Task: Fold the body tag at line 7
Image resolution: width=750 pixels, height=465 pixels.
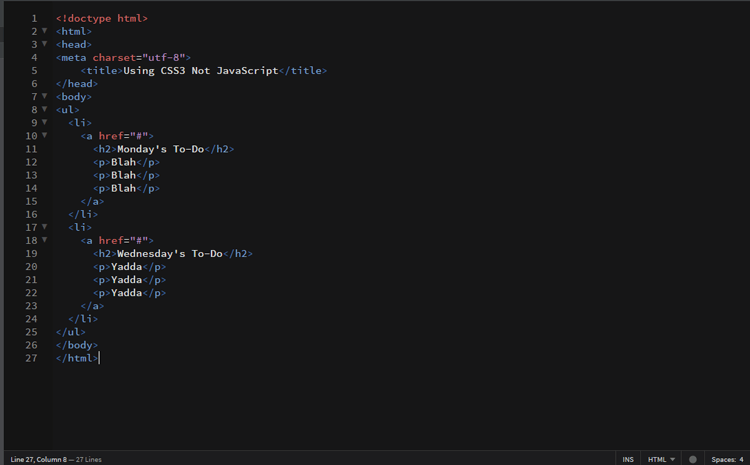Action: click(x=44, y=96)
